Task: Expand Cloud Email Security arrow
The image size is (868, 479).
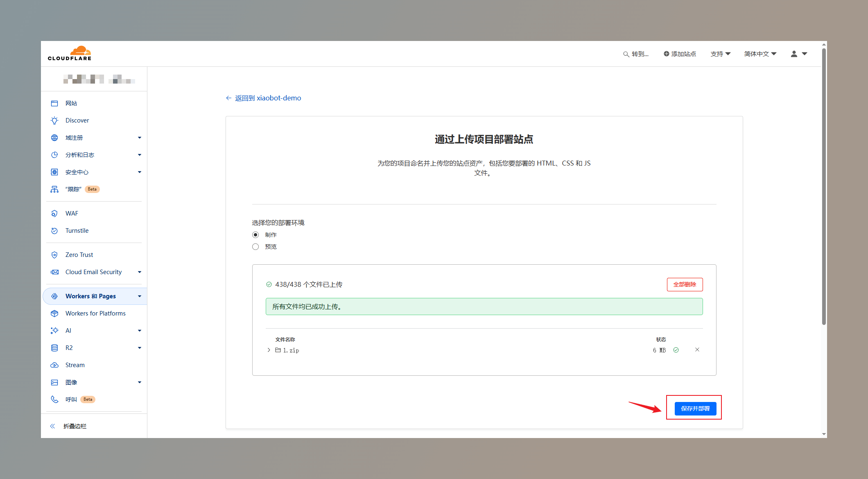Action: (x=140, y=272)
